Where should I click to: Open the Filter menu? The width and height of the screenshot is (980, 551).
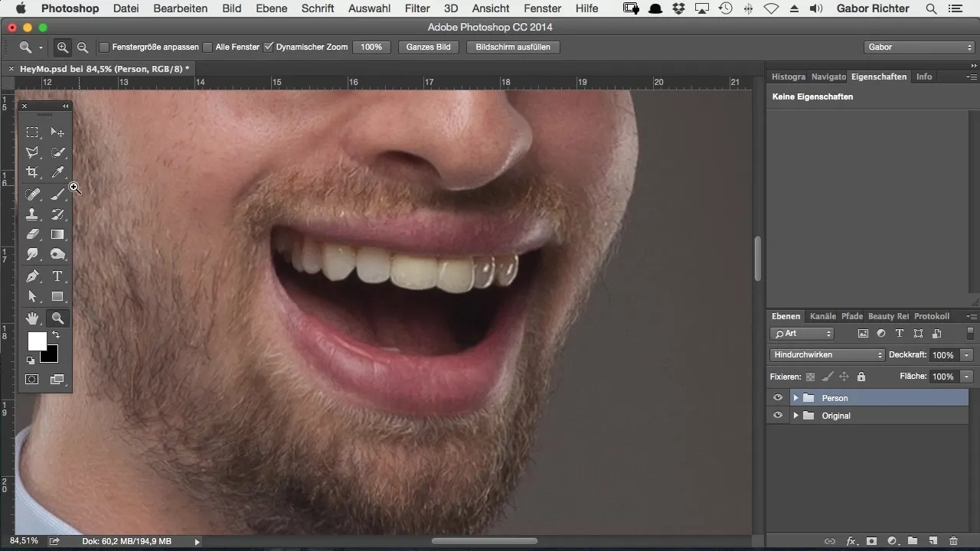coord(417,8)
